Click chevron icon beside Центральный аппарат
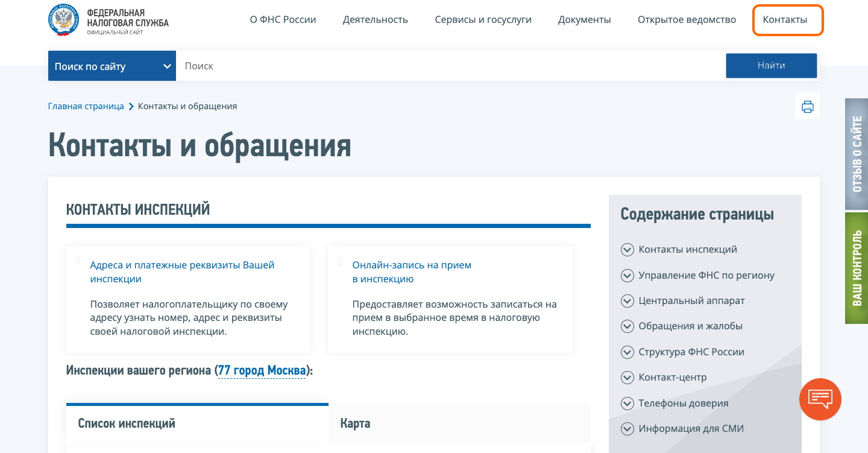868x453 pixels. 627,301
